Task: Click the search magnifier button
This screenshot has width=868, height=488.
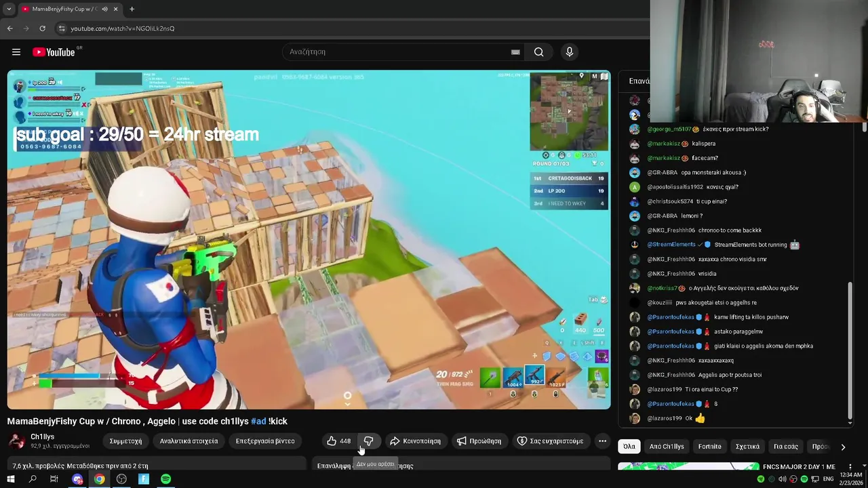Action: [539, 52]
